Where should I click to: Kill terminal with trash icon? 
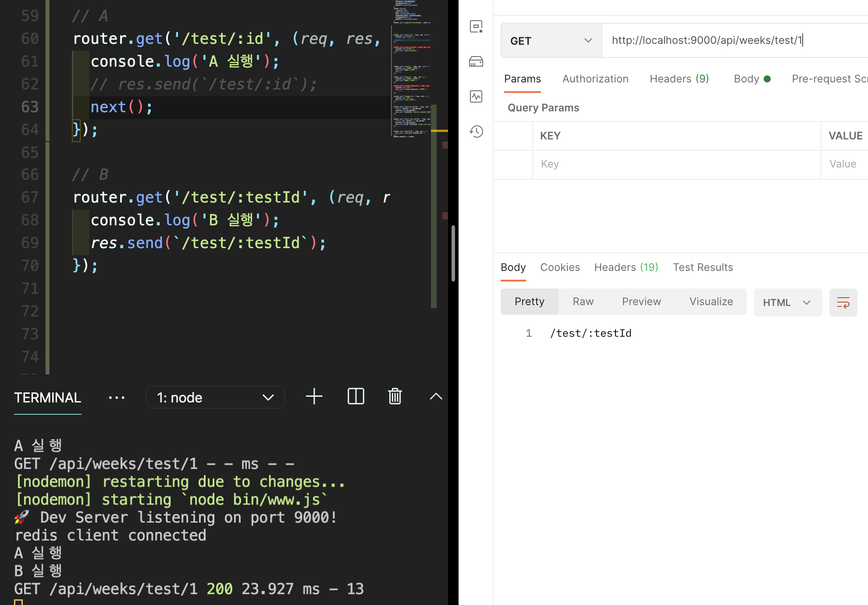395,396
